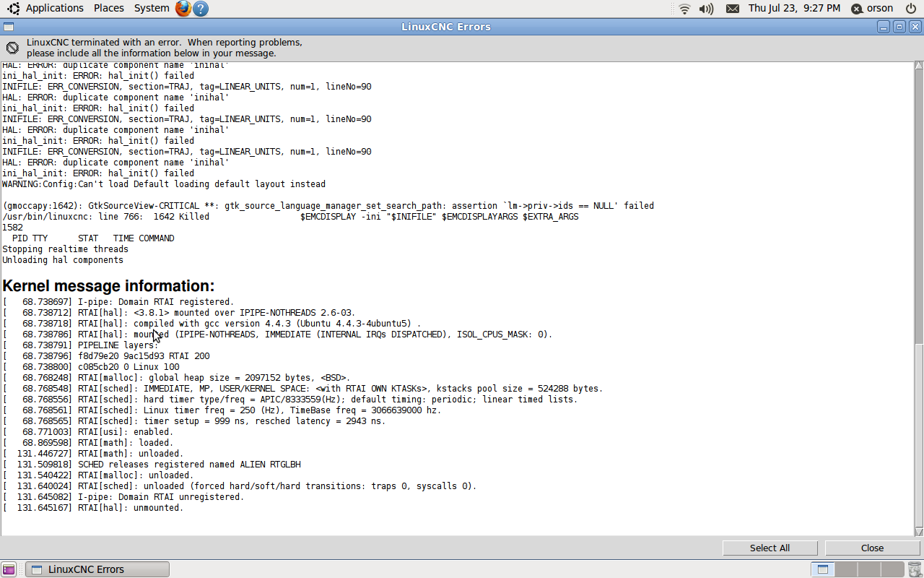
Task: Maximize the LinuxCNC Errors window
Action: 899,27
